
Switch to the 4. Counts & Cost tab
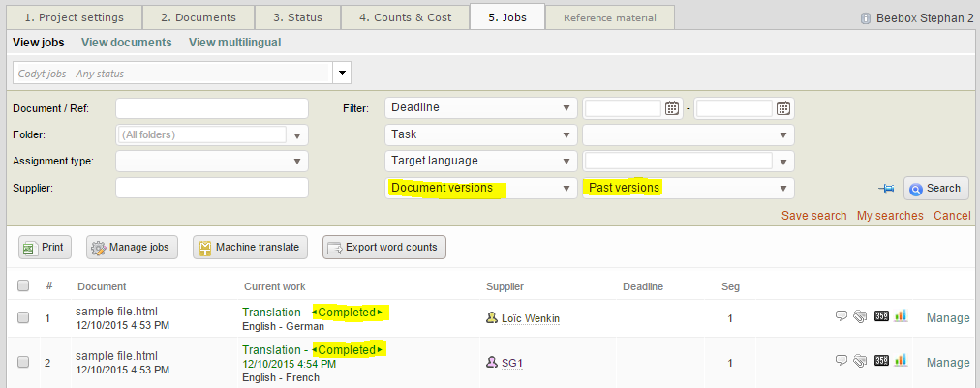coord(405,17)
